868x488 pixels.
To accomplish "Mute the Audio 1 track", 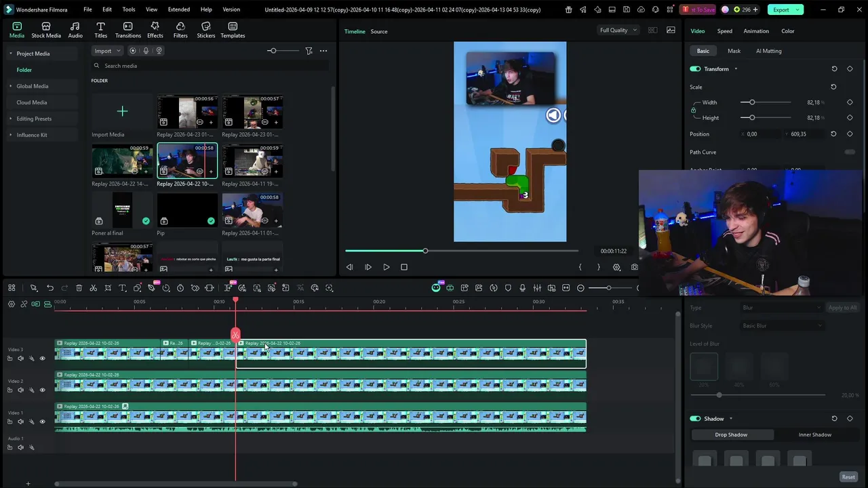I will click(x=20, y=447).
